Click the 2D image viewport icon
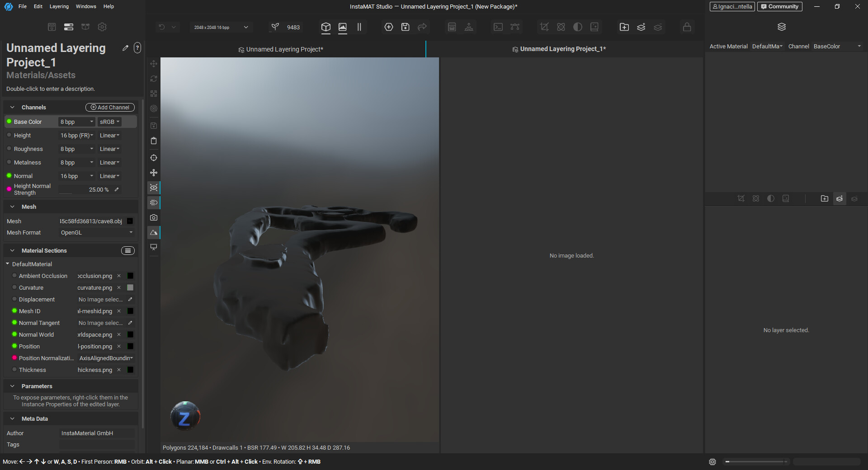The height and width of the screenshot is (470, 868). (343, 27)
